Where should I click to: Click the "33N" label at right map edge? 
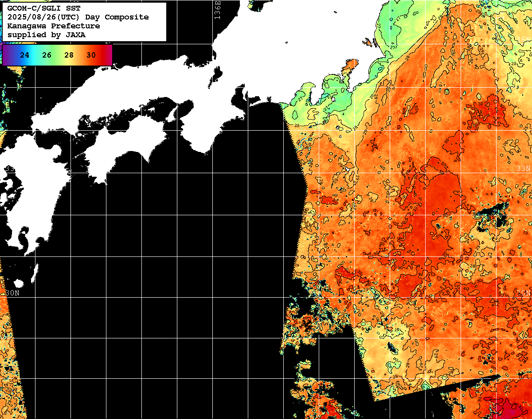coord(524,169)
